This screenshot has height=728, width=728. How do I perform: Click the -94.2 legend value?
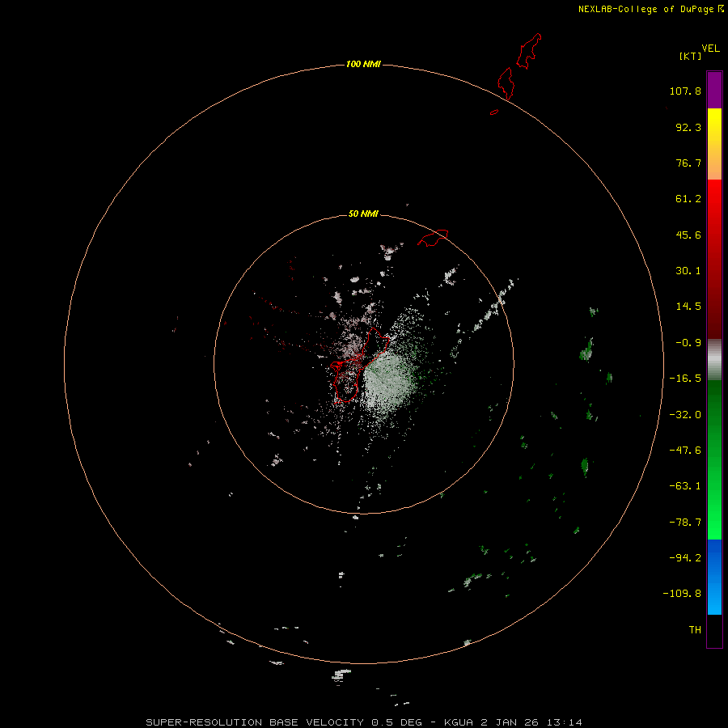(x=685, y=557)
